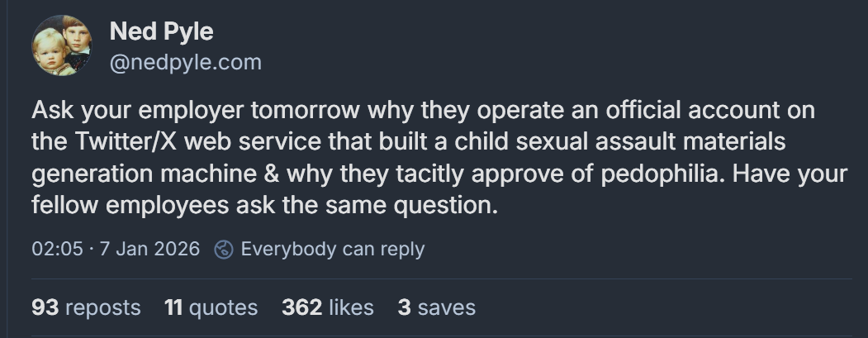View the 93 reposts list
Viewport: 868px width, 338px height.
[x=86, y=308]
